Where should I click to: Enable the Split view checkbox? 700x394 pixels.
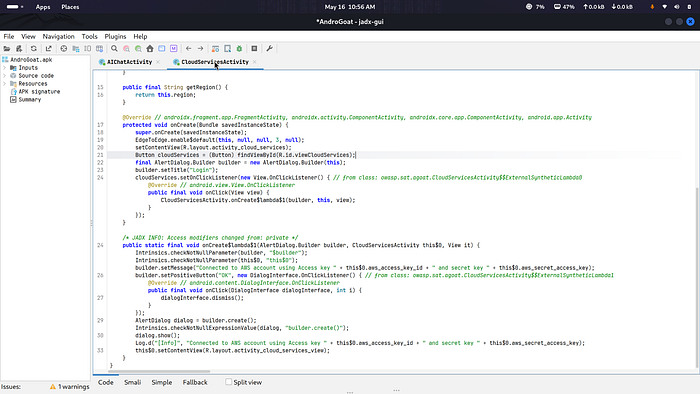(229, 382)
